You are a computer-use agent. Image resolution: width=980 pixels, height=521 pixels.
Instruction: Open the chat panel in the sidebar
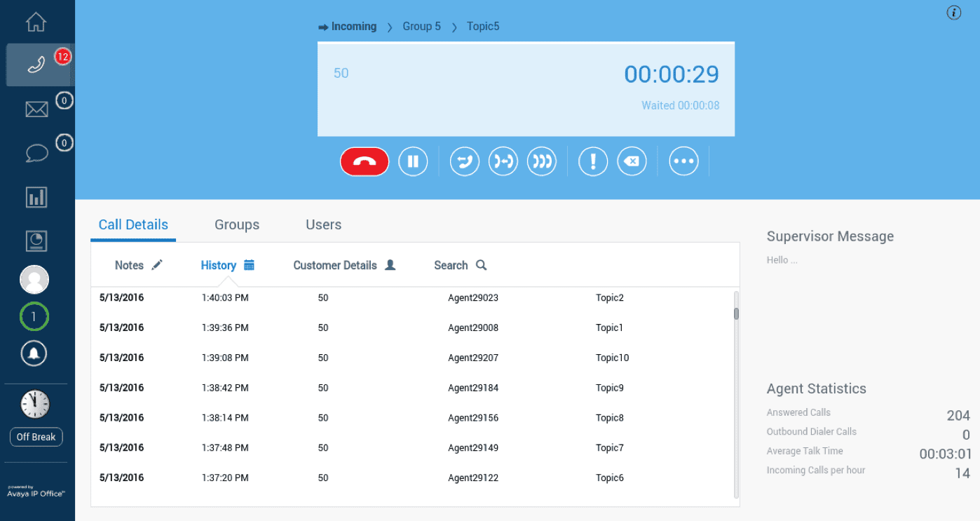36,152
